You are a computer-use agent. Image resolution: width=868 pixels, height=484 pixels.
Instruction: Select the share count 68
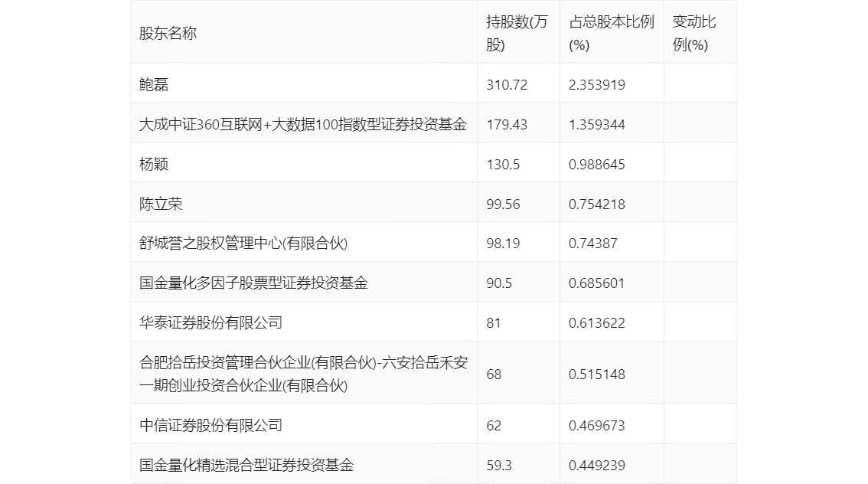(494, 374)
